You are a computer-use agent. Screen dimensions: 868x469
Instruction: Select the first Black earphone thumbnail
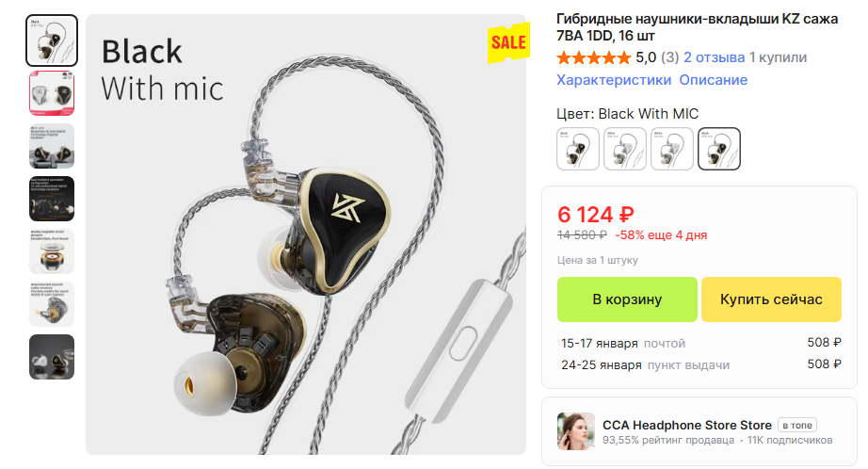(x=52, y=40)
